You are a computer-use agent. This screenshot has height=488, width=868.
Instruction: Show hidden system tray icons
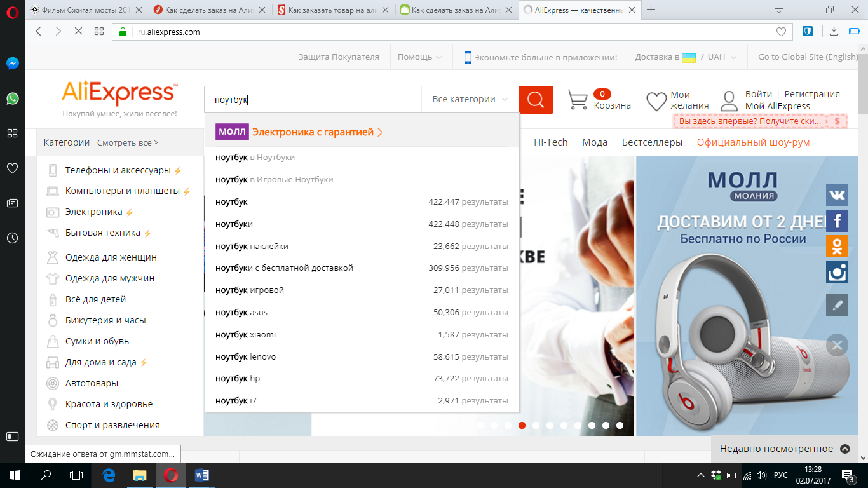[701, 475]
